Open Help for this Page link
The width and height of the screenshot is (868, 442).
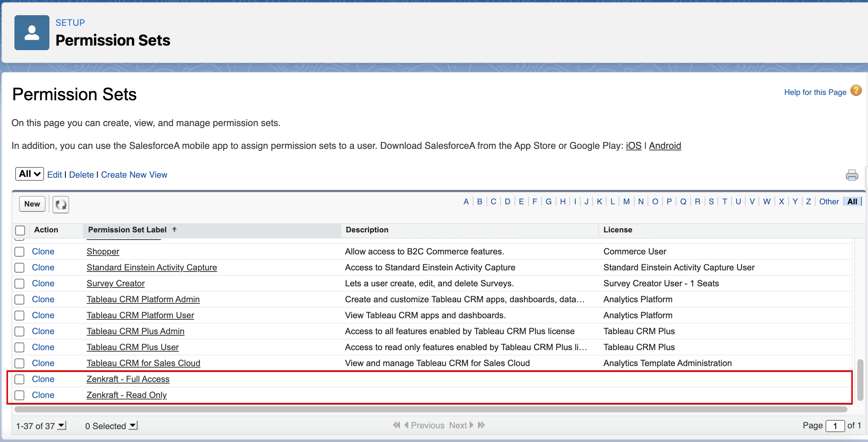click(815, 92)
